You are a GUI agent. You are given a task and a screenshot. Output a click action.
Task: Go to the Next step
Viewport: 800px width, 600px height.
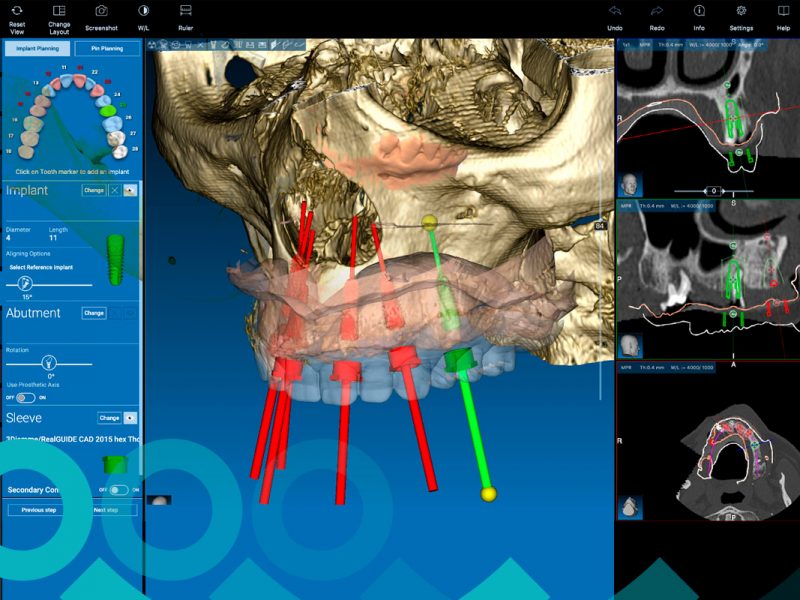click(x=106, y=510)
